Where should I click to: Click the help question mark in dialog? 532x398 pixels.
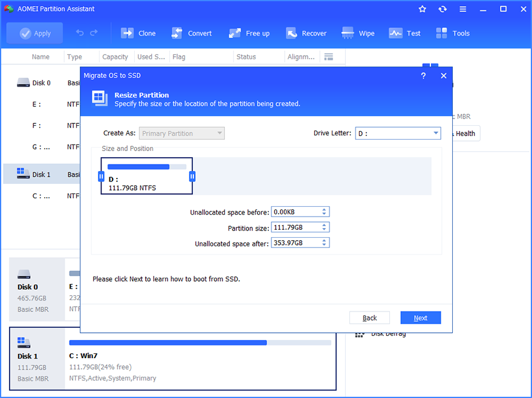(423, 76)
